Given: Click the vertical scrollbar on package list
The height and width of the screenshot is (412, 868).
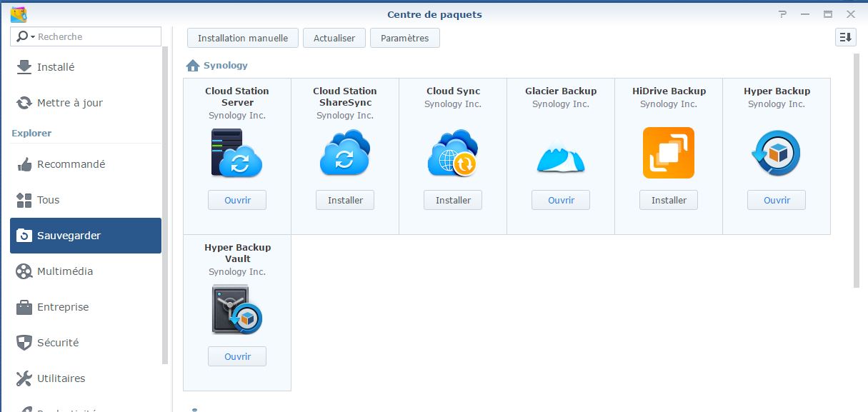Looking at the screenshot, I should pos(857,171).
